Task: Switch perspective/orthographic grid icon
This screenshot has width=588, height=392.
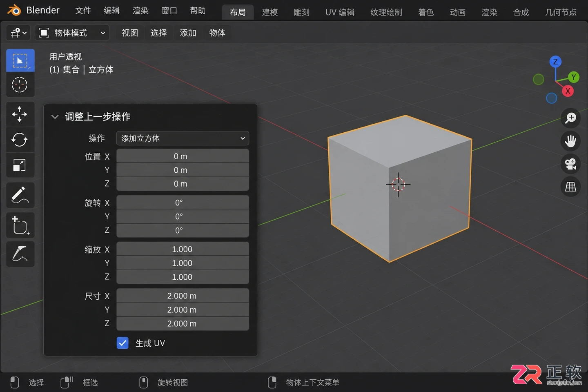Action: pos(570,187)
